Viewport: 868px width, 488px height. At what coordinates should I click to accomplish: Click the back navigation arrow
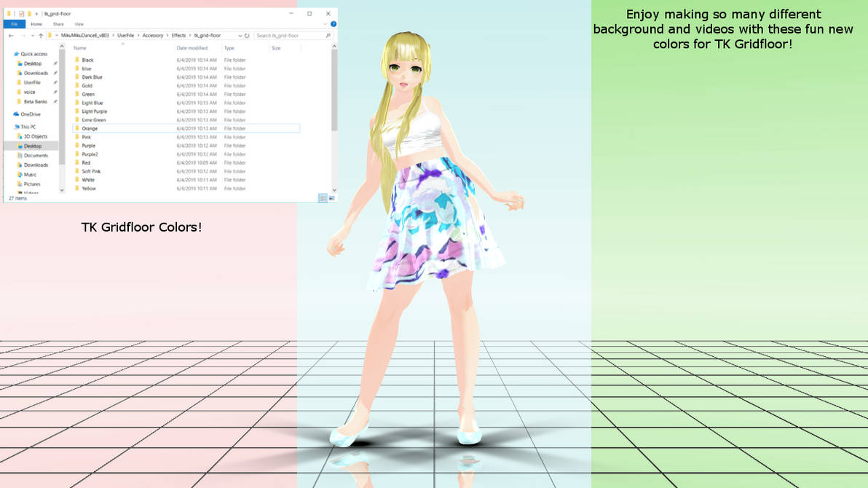[9, 35]
